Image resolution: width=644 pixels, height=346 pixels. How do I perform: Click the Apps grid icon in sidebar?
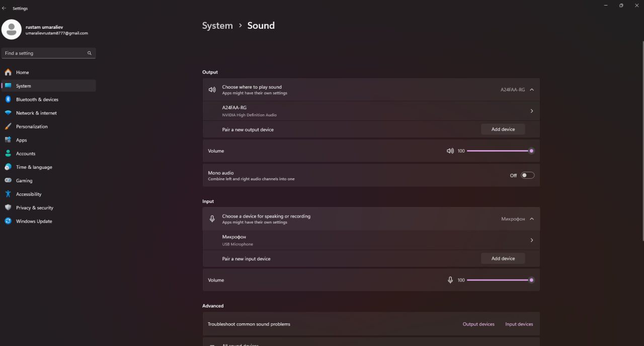coord(8,140)
